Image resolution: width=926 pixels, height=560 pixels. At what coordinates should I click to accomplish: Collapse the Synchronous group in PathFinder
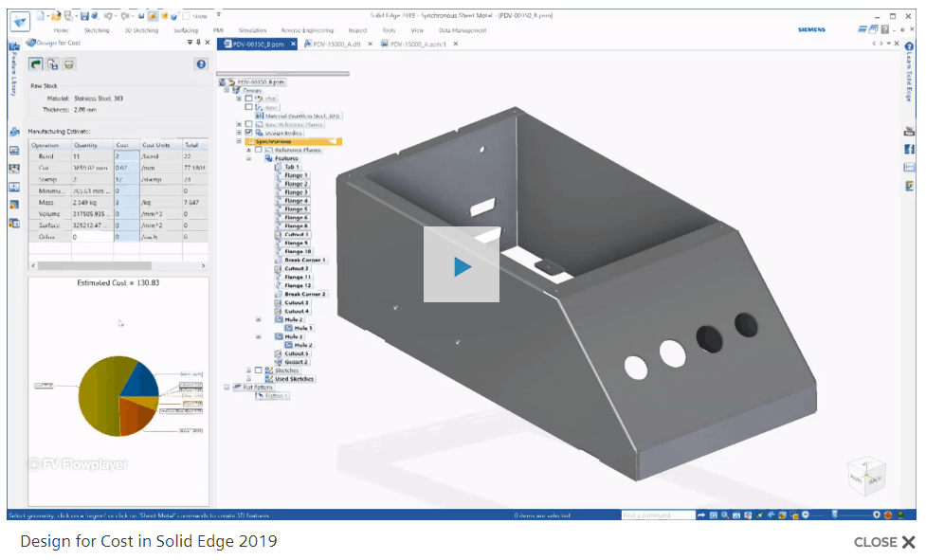pos(237,139)
